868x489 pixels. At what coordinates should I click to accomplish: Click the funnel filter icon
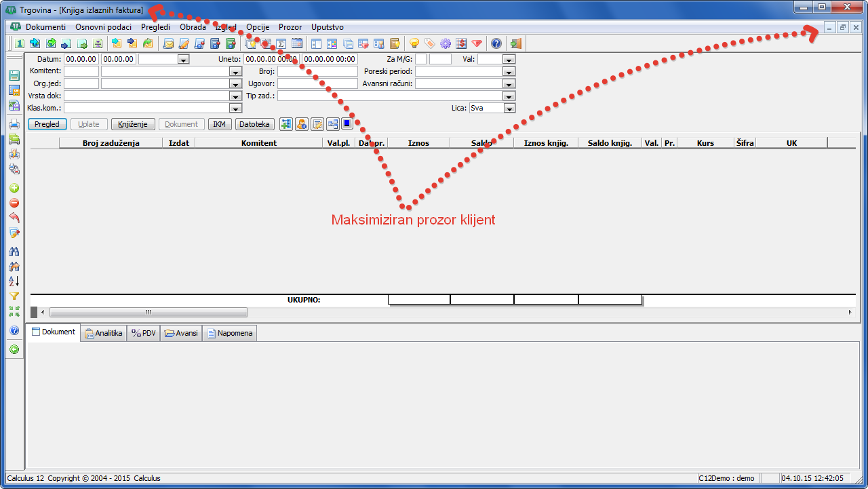point(14,296)
